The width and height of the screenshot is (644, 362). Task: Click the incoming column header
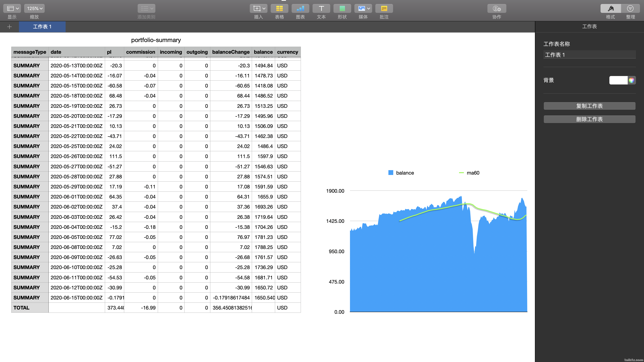[171, 52]
